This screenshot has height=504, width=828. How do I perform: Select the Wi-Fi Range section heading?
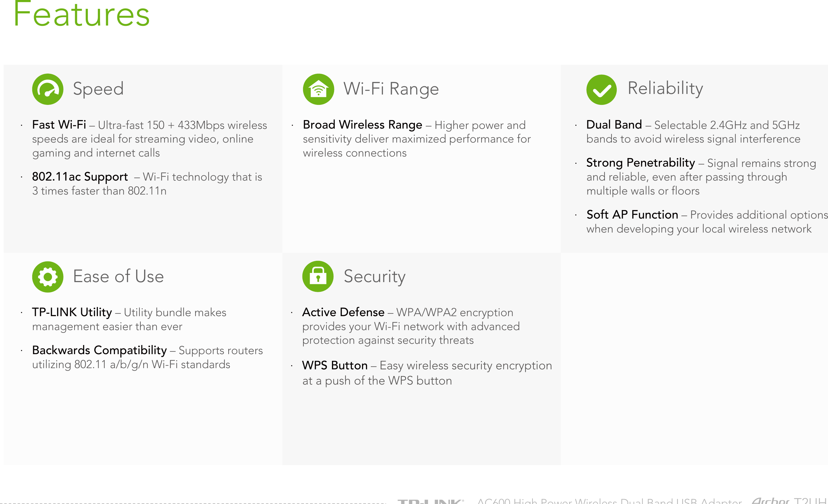click(x=391, y=89)
